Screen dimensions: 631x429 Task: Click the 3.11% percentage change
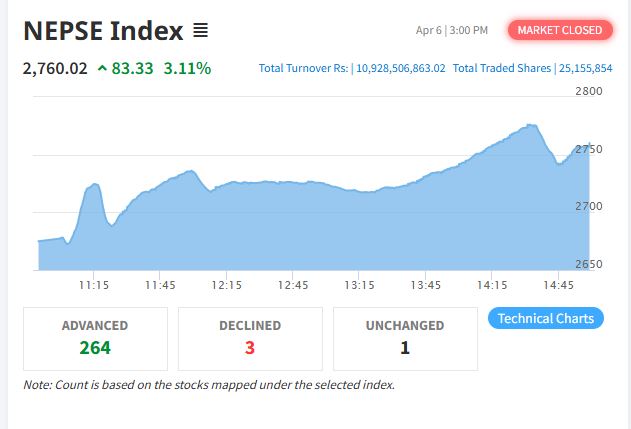tap(188, 69)
